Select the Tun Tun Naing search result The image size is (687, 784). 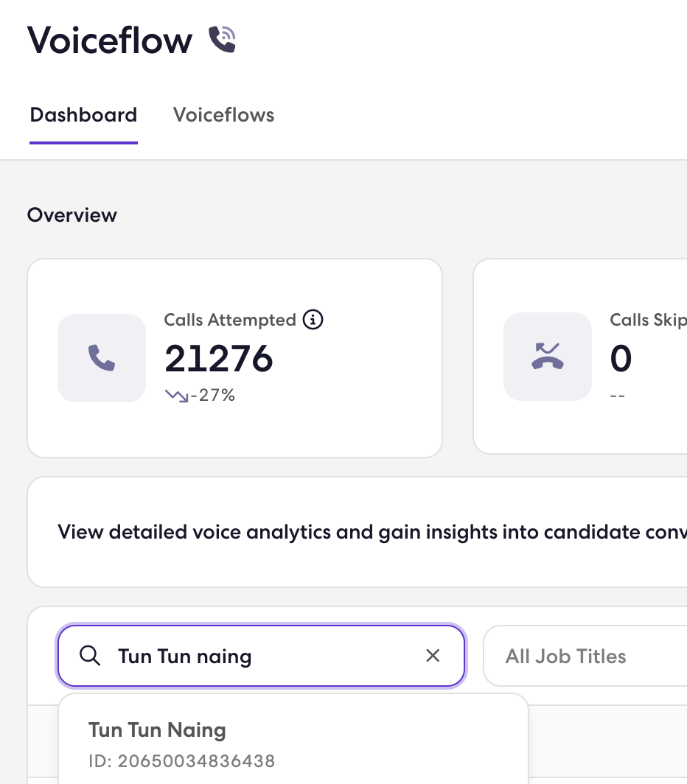click(293, 744)
